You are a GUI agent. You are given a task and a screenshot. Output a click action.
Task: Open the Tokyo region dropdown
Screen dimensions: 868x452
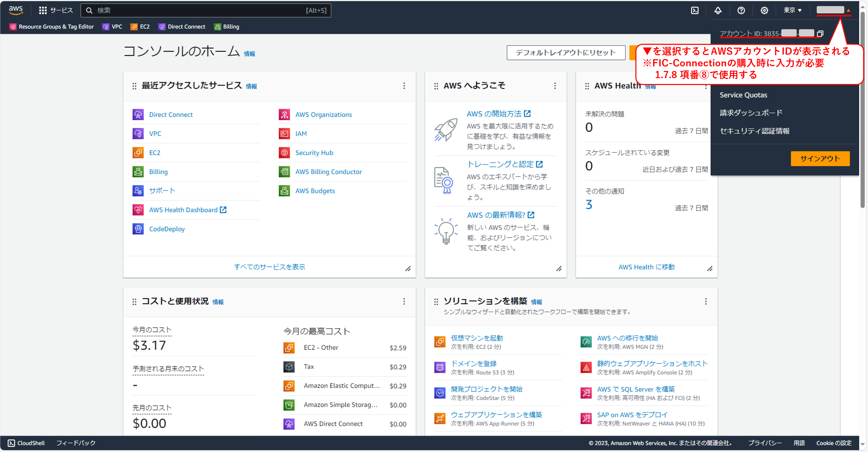[792, 11]
